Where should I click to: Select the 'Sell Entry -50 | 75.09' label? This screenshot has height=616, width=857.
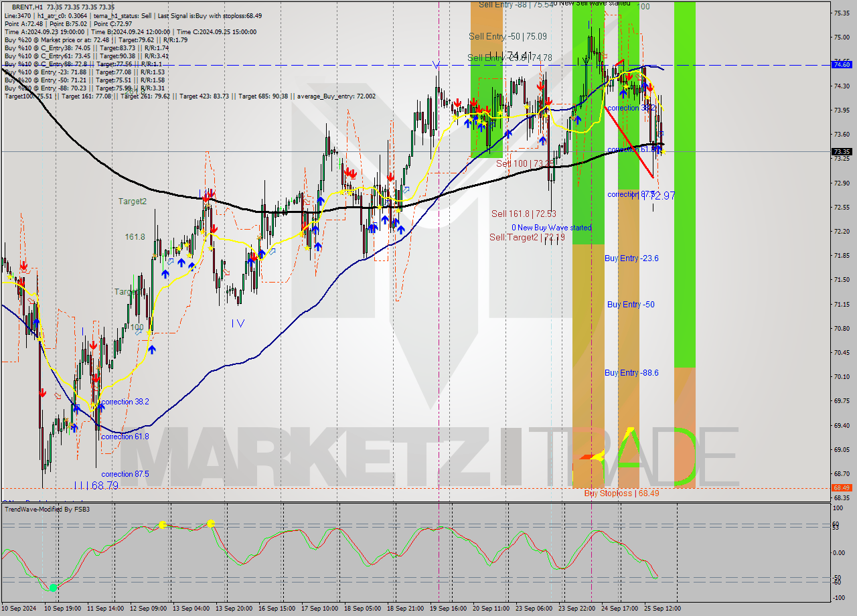click(x=508, y=37)
